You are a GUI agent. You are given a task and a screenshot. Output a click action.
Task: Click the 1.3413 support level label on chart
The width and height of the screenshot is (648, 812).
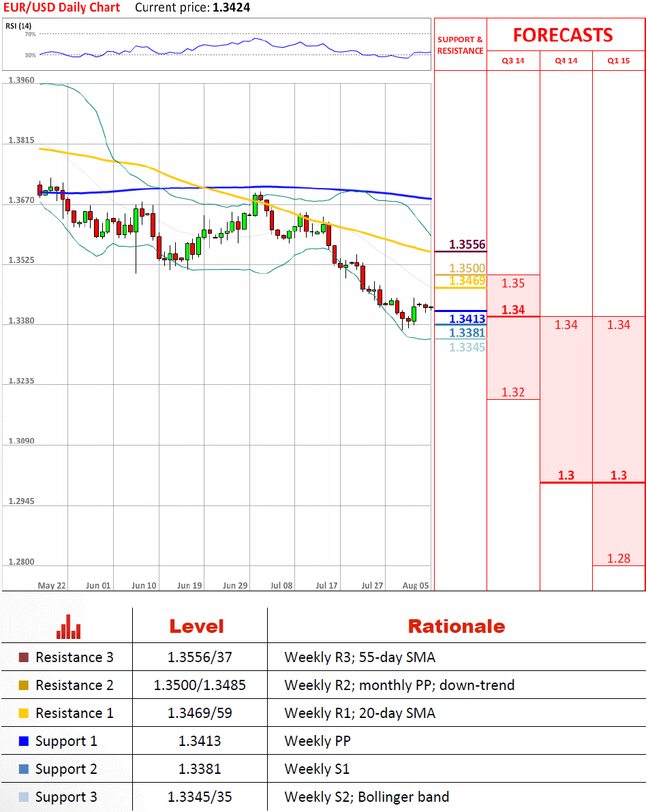(467, 319)
